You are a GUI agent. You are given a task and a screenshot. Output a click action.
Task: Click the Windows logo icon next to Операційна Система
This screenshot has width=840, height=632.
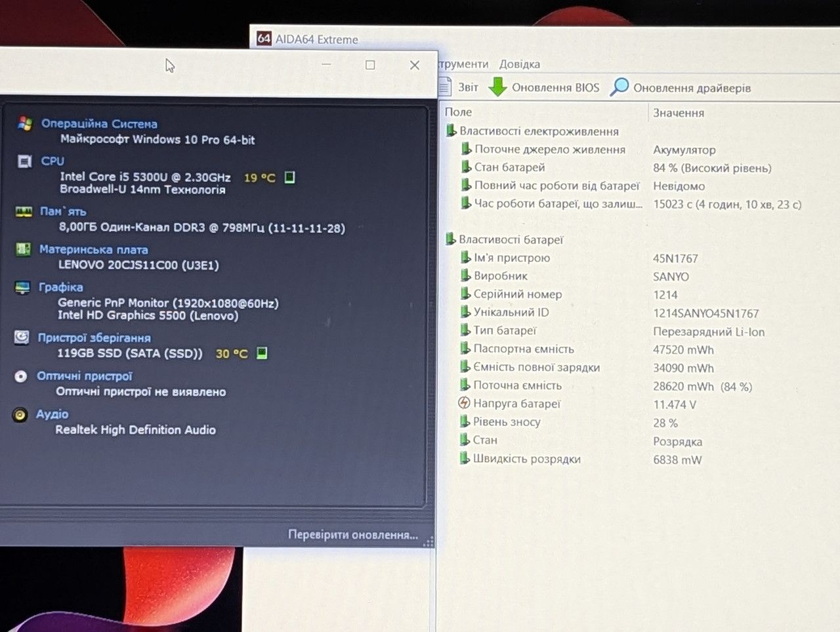pos(25,123)
